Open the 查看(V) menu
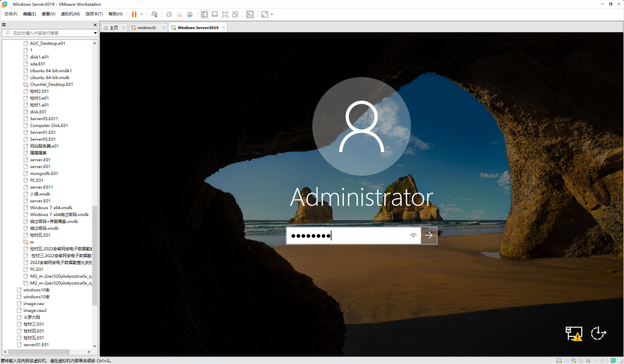Image resolution: width=624 pixels, height=364 pixels. pos(49,14)
